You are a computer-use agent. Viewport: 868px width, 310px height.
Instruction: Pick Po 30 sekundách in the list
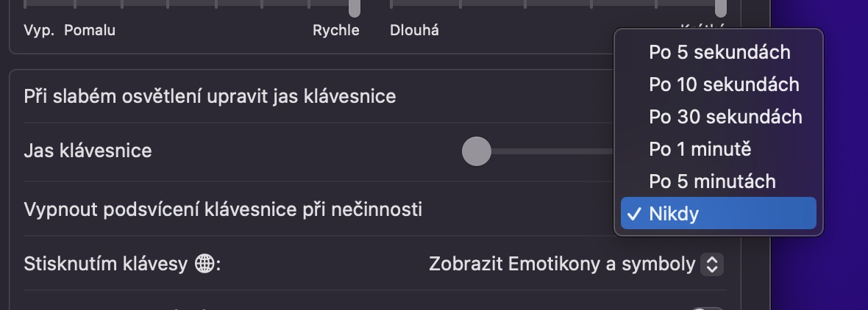(x=725, y=117)
